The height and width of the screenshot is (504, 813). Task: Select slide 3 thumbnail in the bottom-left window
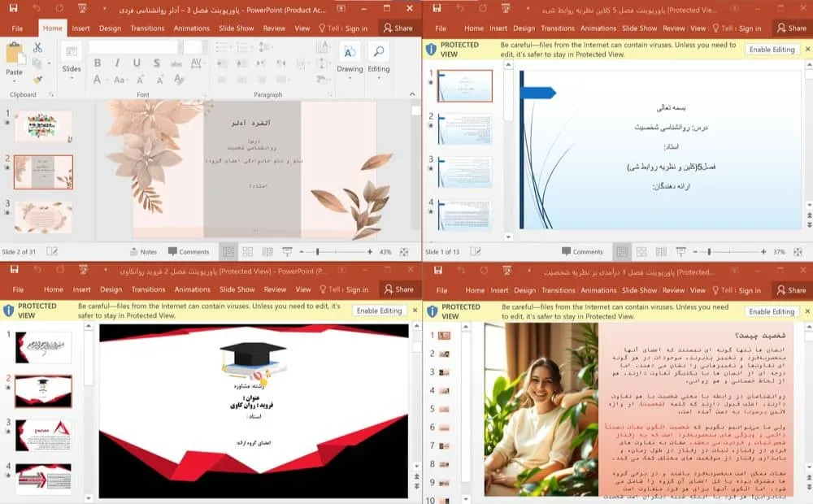(44, 435)
